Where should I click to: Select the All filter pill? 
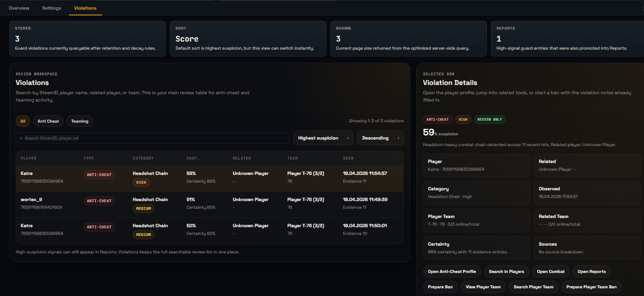pyautogui.click(x=23, y=121)
